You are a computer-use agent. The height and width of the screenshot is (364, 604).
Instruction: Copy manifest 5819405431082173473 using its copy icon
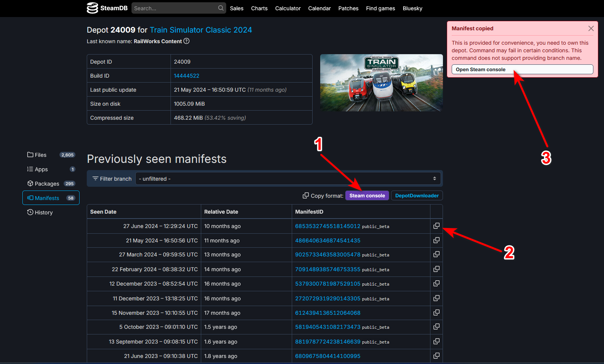(437, 327)
